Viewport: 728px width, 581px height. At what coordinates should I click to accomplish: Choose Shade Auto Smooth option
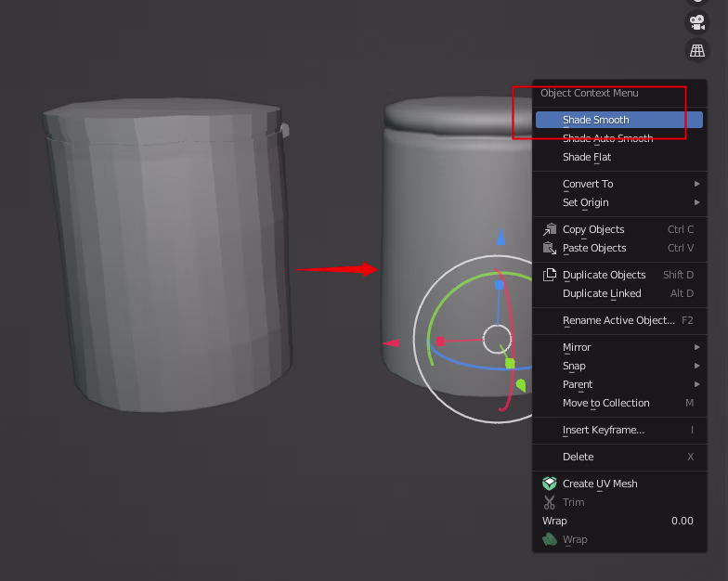tap(618, 138)
